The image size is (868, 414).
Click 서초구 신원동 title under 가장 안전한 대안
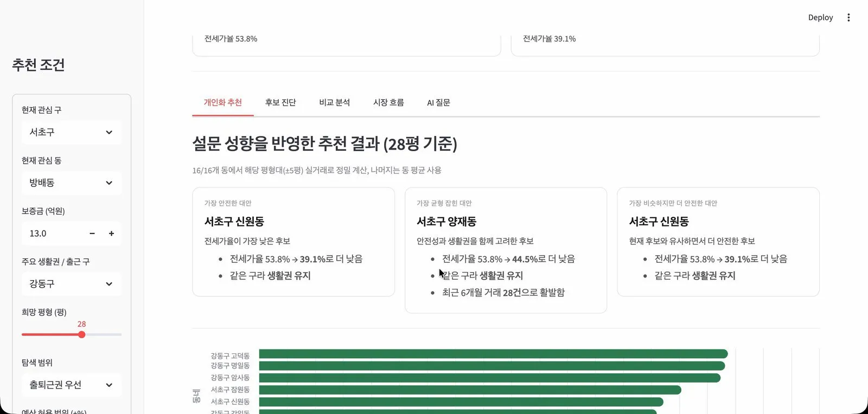(x=234, y=221)
